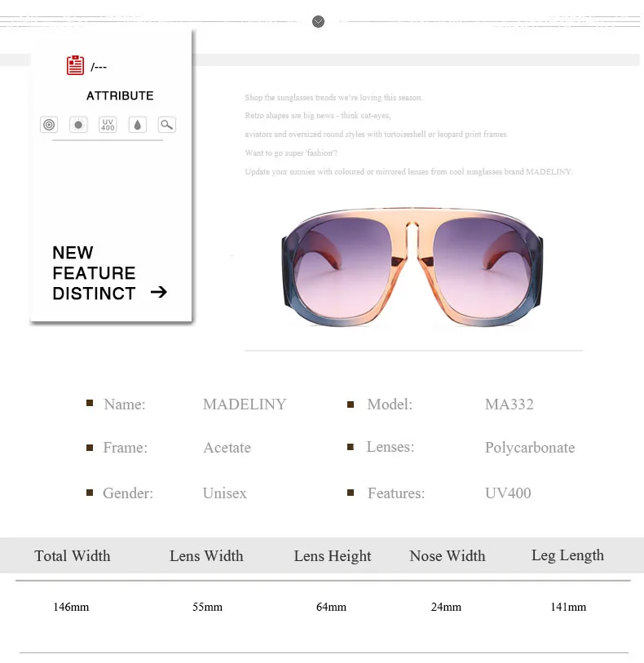Click the UV 400 icon
The height and width of the screenshot is (663, 644).
pyautogui.click(x=108, y=125)
